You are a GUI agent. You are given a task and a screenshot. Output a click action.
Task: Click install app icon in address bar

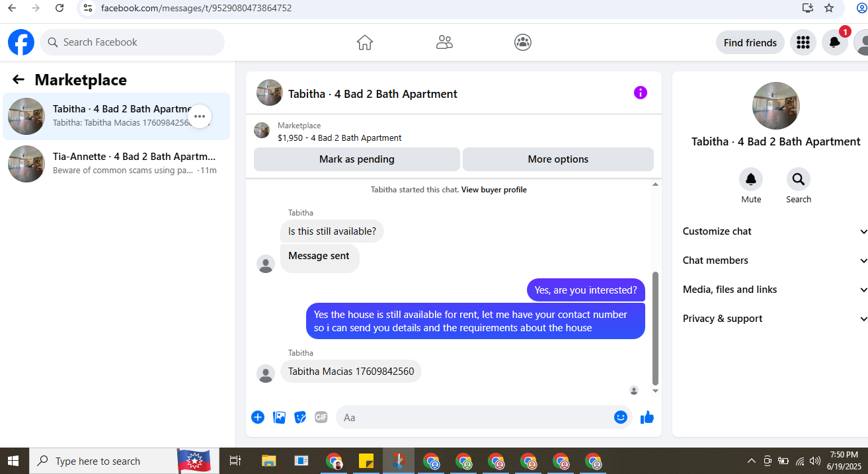[807, 8]
